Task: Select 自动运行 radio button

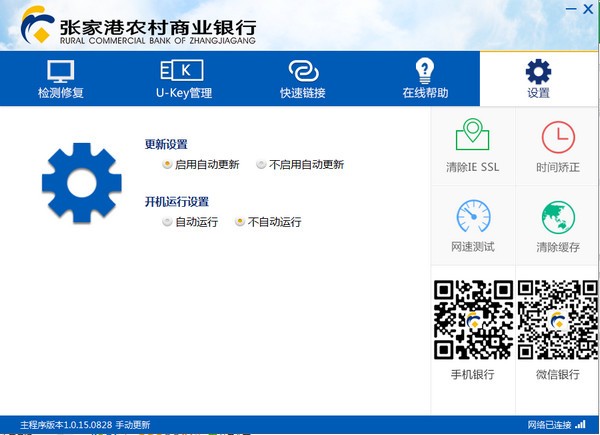Action: pos(167,222)
